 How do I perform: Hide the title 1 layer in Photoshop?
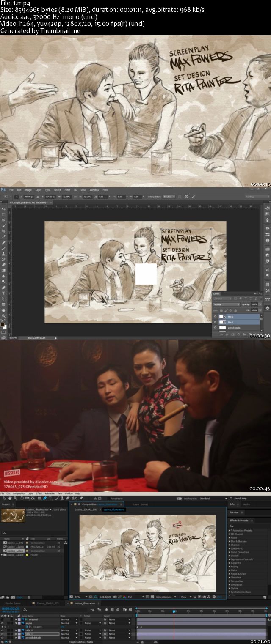click(x=215, y=322)
